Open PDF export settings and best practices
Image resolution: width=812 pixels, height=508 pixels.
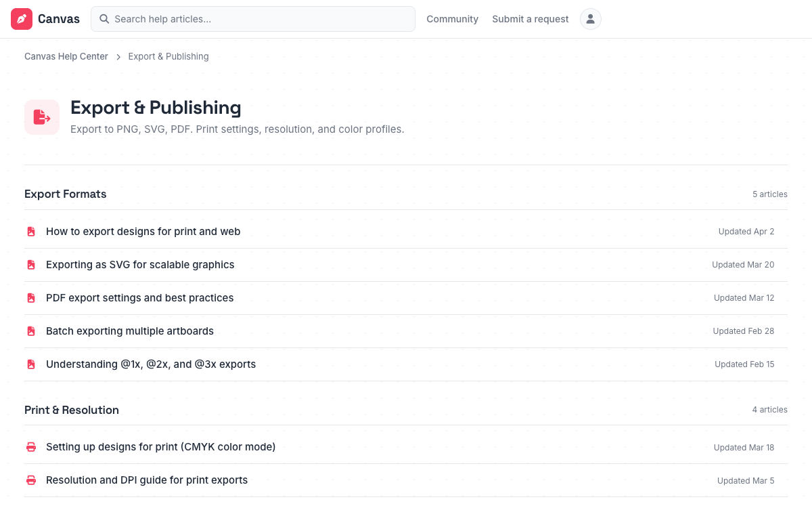(x=140, y=298)
